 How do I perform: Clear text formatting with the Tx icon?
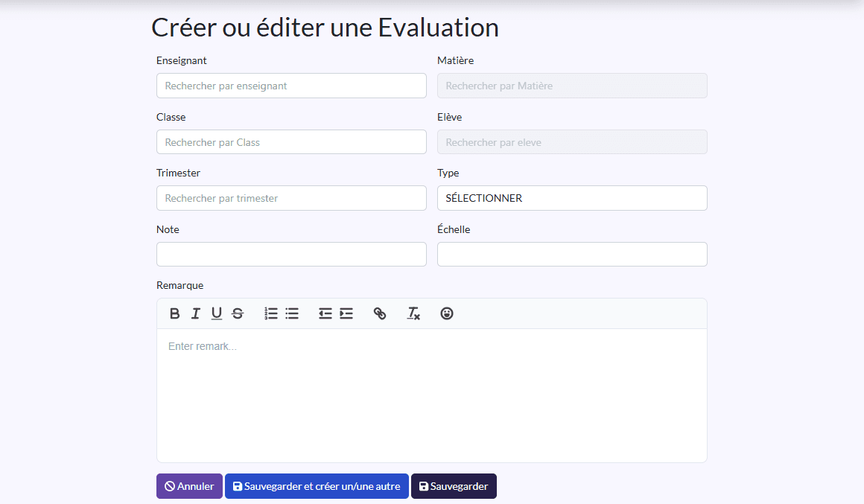(x=413, y=313)
